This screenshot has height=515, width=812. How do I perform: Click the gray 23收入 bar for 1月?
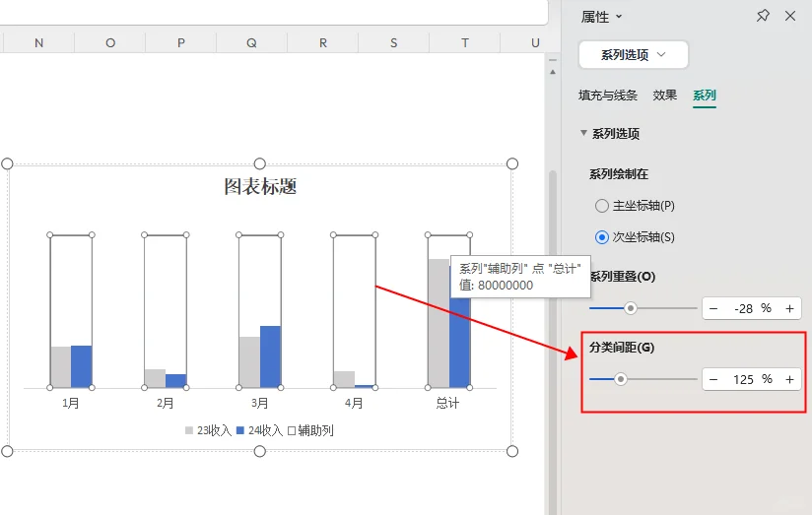[61, 367]
